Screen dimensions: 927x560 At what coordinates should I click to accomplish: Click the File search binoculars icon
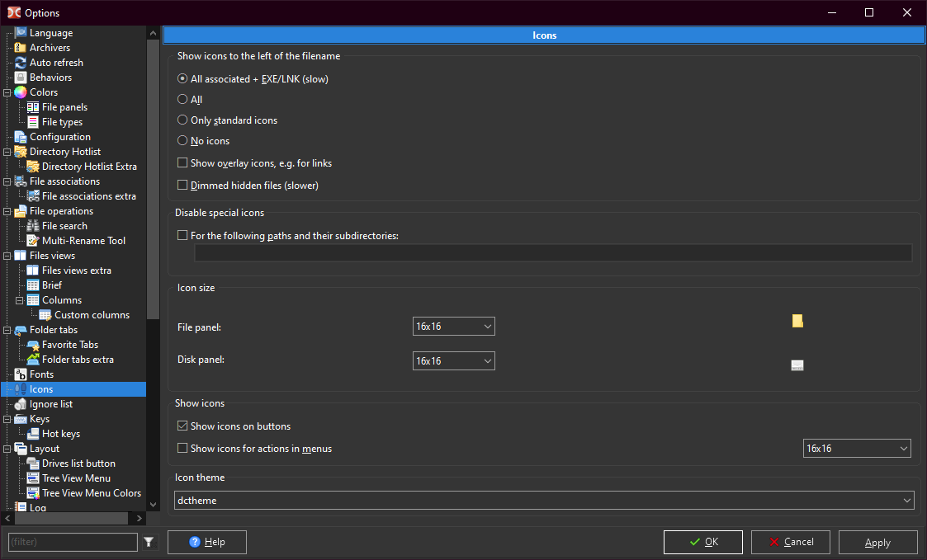click(x=33, y=226)
